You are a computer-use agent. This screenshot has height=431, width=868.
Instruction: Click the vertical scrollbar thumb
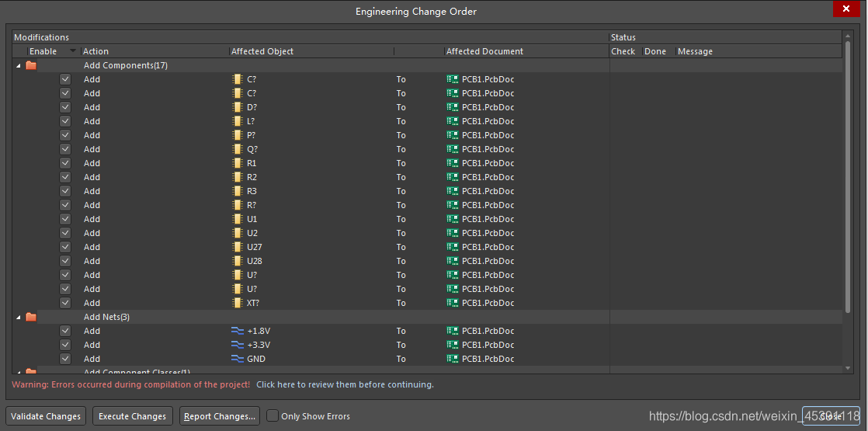click(x=848, y=177)
